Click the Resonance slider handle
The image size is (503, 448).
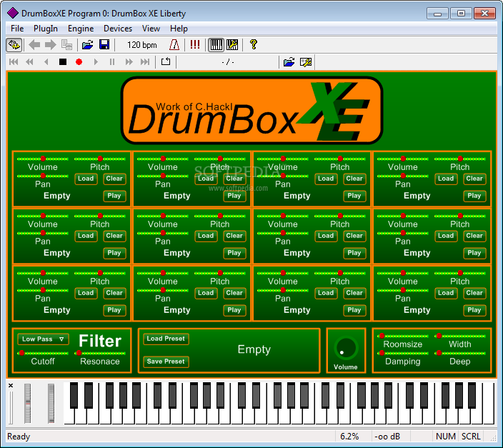pyautogui.click(x=79, y=353)
